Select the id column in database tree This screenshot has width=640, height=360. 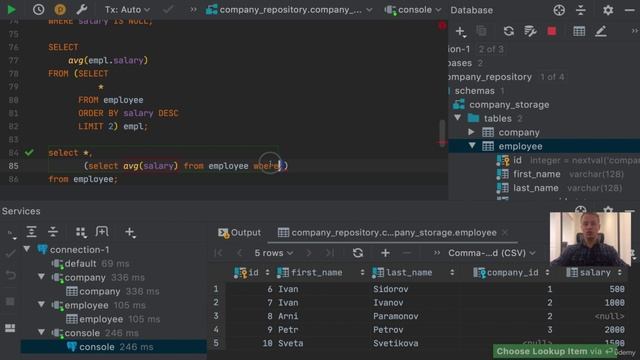517,160
